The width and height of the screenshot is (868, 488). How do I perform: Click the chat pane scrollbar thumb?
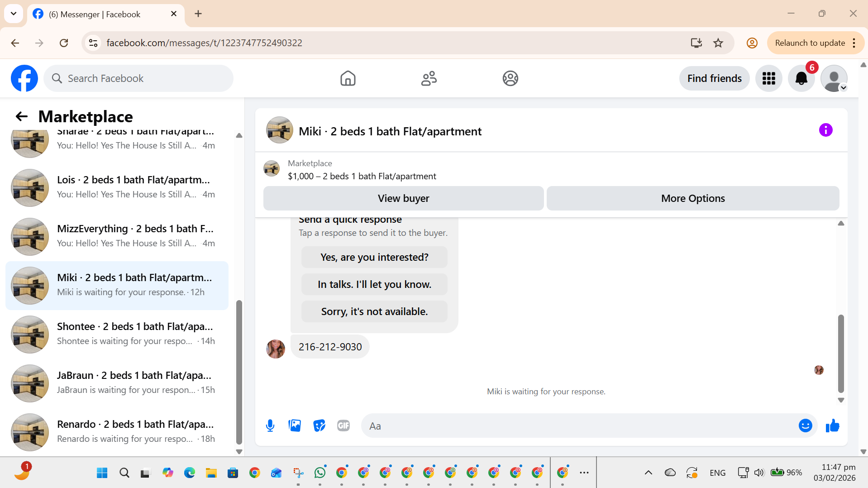coord(841,353)
